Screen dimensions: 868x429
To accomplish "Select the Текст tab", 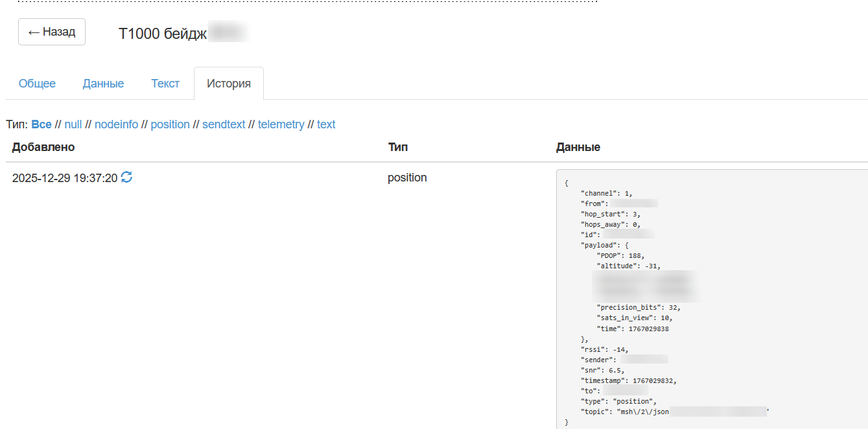I will pos(165,84).
